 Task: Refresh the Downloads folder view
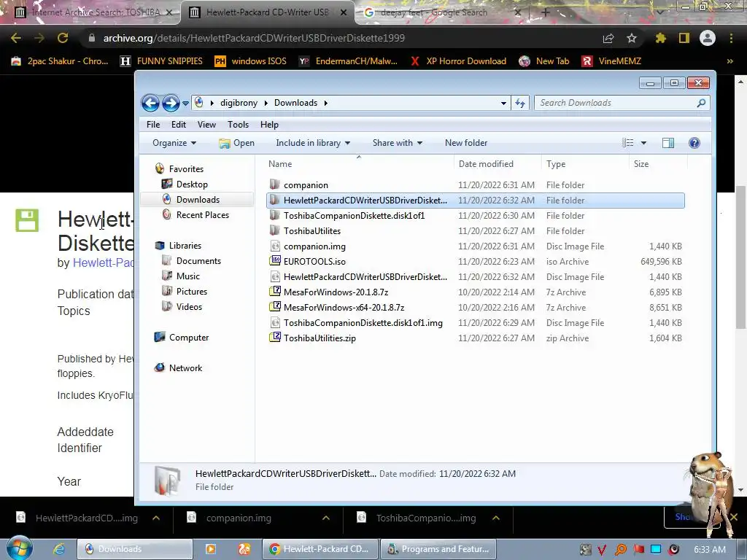519,103
